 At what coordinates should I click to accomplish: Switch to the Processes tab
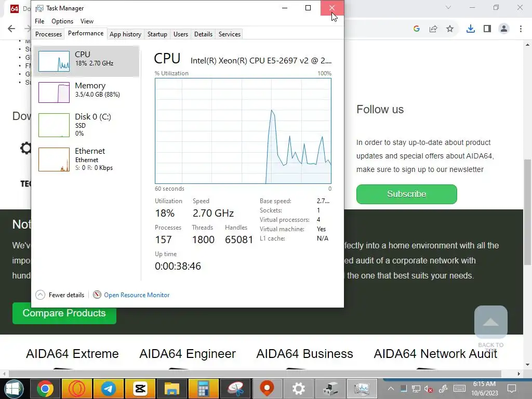48,34
